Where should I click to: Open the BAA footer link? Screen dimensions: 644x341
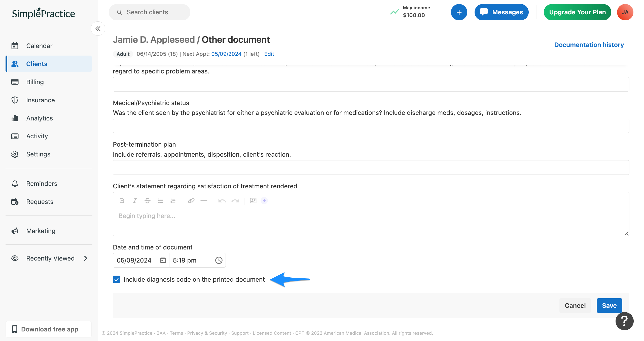click(x=161, y=333)
